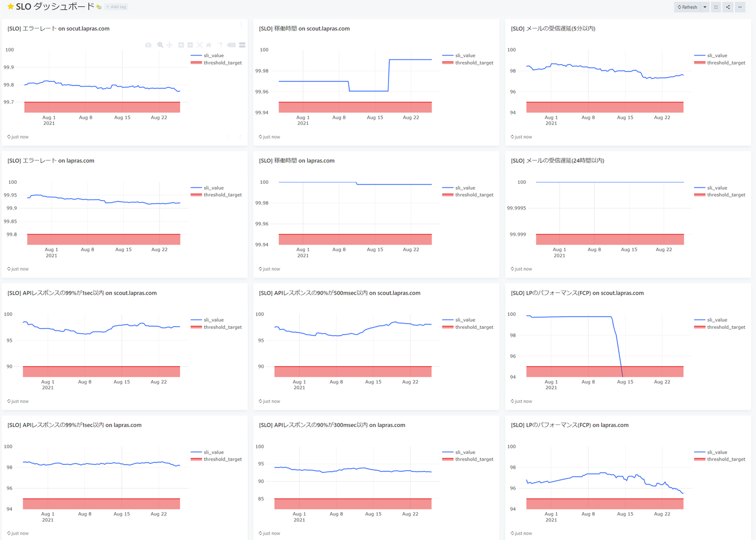Click the zoom out minus icon
Image resolution: width=756 pixels, height=540 pixels.
pos(190,45)
